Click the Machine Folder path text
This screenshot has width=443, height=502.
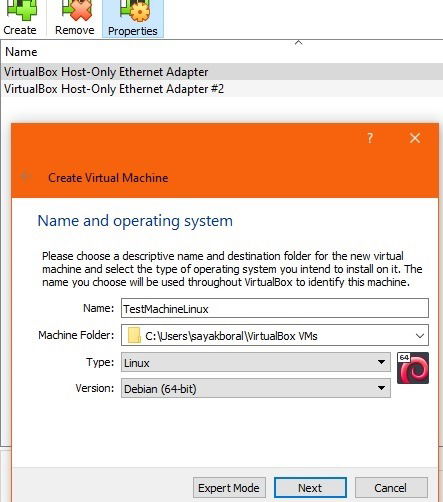pos(231,336)
